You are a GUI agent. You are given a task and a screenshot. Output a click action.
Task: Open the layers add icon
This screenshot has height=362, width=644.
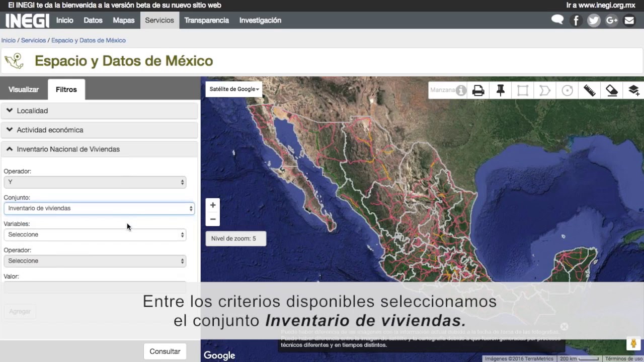coord(633,90)
